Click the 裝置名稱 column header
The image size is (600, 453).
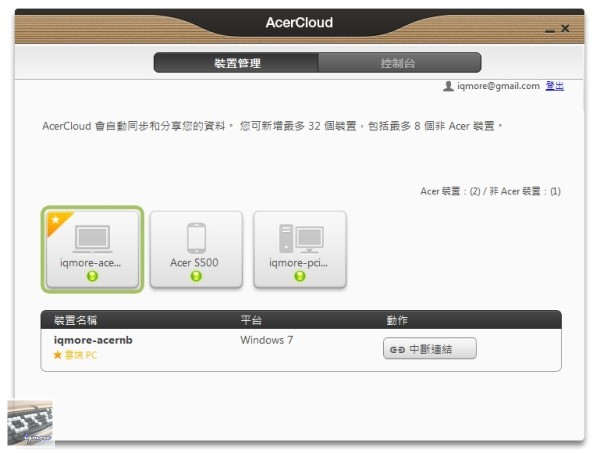(x=76, y=320)
